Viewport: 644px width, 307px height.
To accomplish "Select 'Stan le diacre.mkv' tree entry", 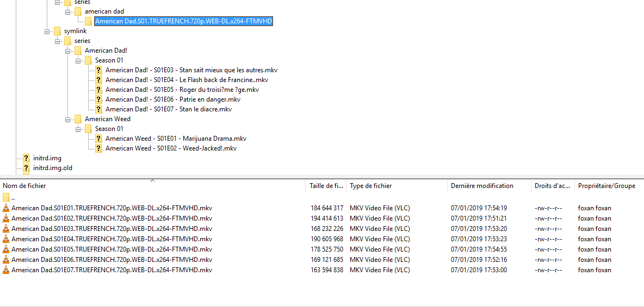I will tap(169, 110).
